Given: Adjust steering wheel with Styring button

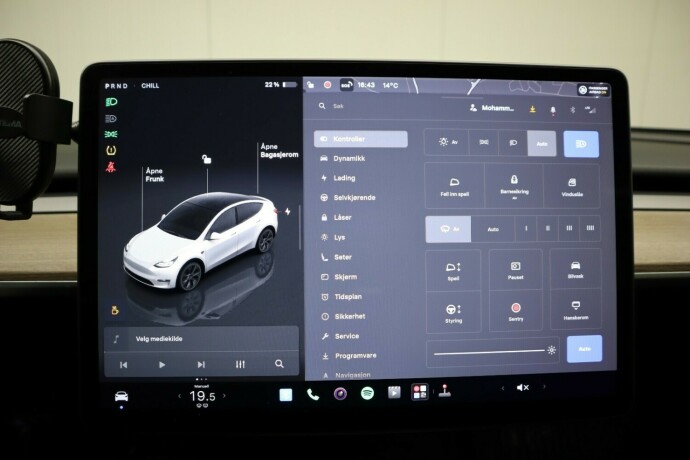Looking at the screenshot, I should tap(453, 313).
